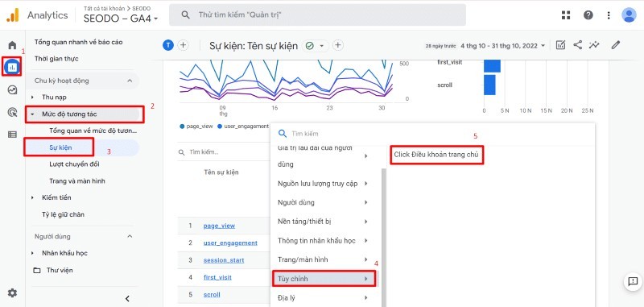
Task: Collapse the Người dùng section
Action: pos(130,236)
